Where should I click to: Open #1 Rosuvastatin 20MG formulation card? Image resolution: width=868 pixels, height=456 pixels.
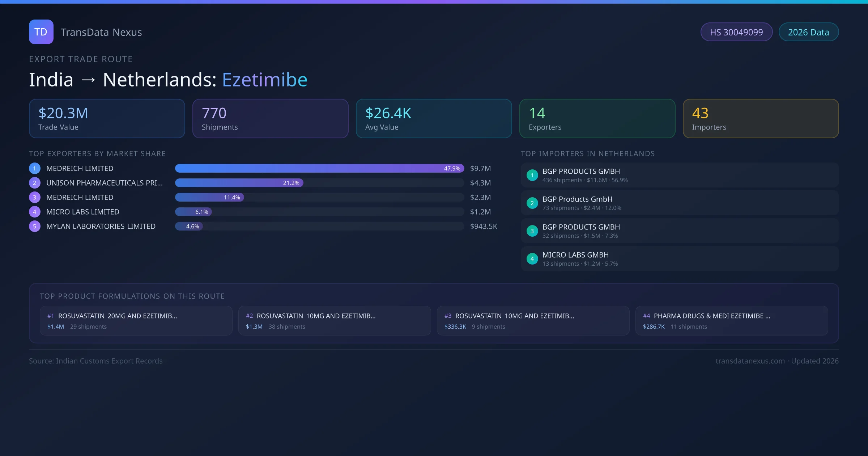click(136, 321)
